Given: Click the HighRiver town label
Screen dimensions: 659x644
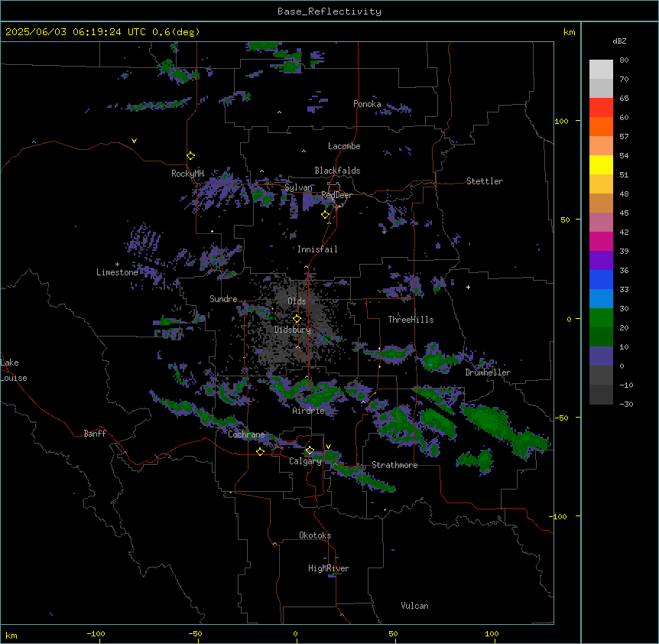Looking at the screenshot, I should point(329,568).
